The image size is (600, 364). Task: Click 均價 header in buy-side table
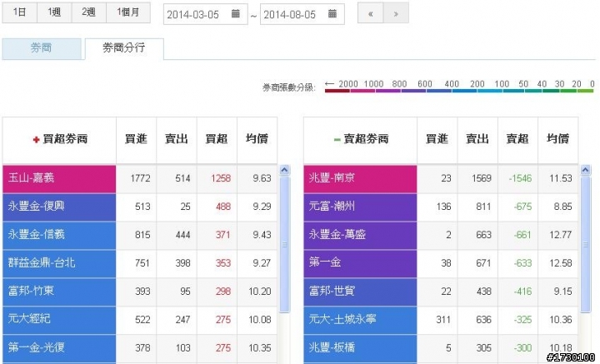257,139
